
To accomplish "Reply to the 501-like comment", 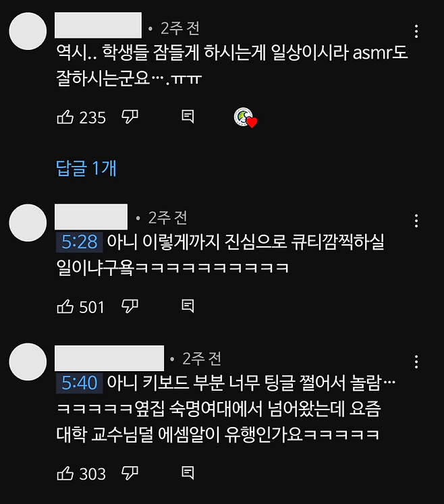I will coord(188,306).
